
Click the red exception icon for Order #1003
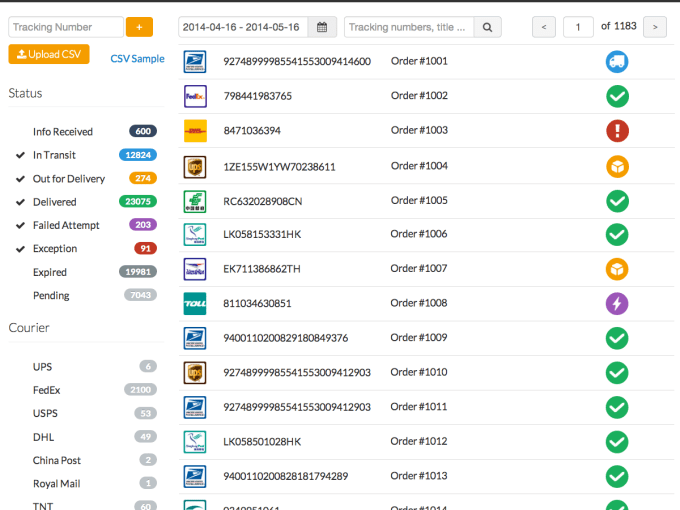(x=617, y=131)
